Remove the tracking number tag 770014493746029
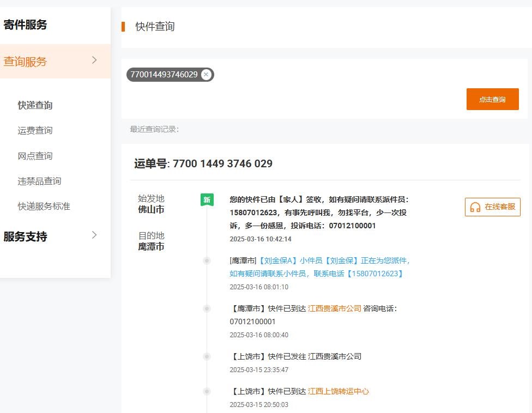This screenshot has width=532, height=413. (206, 75)
